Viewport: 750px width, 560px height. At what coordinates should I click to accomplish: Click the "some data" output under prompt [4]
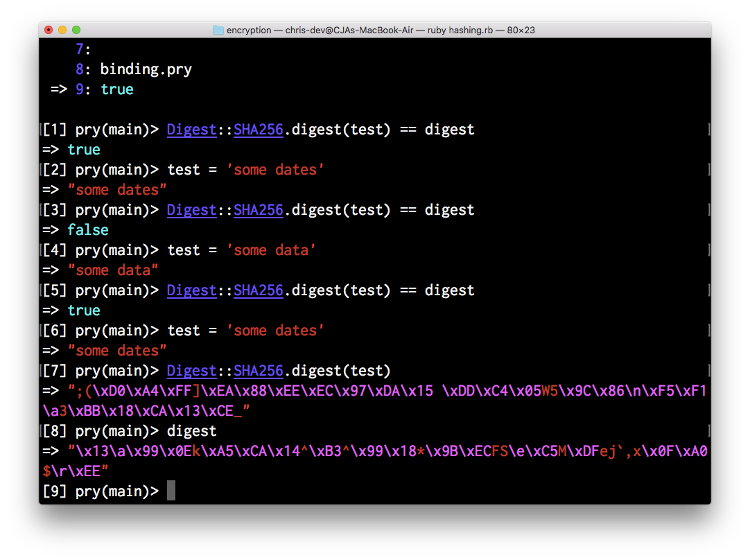click(x=112, y=270)
